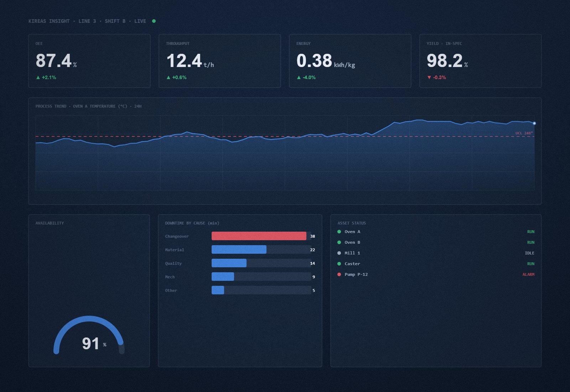The height and width of the screenshot is (392, 570).
Task: Click the RUN status for Oven B
Action: (x=531, y=242)
